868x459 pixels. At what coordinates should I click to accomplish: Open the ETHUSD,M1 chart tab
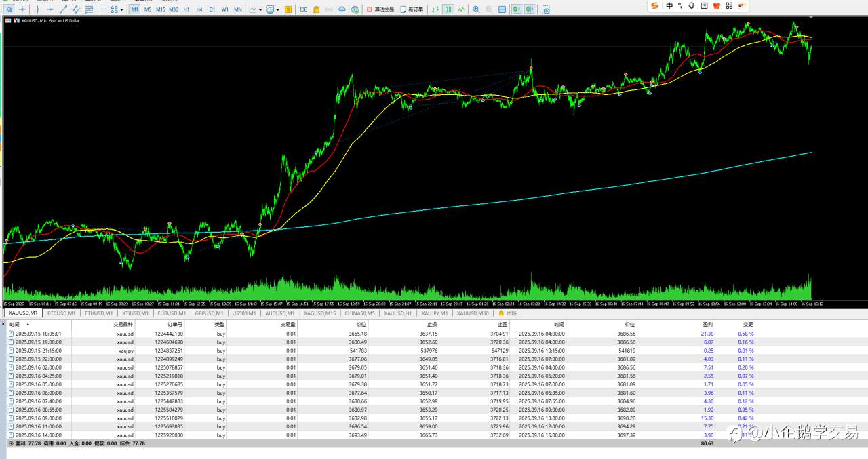(x=98, y=313)
